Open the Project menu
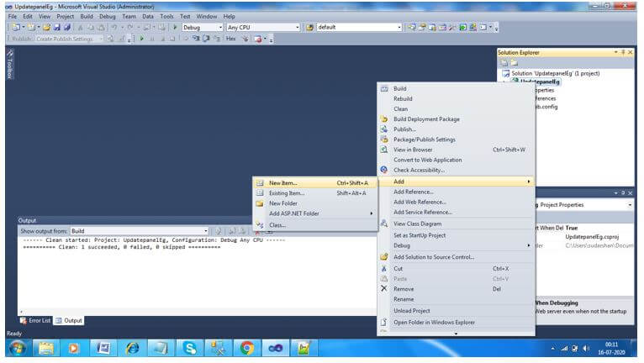Screen dimensions: 644x363 65,17
